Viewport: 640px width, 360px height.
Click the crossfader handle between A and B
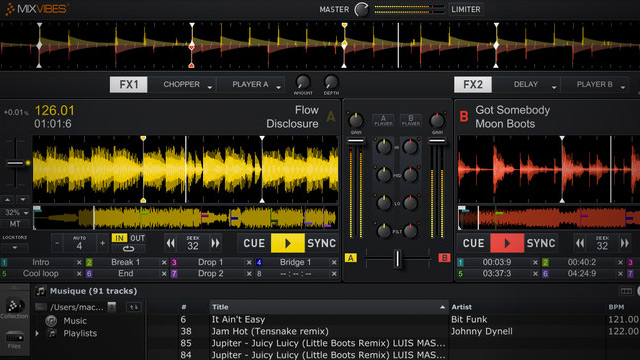pos(398,258)
